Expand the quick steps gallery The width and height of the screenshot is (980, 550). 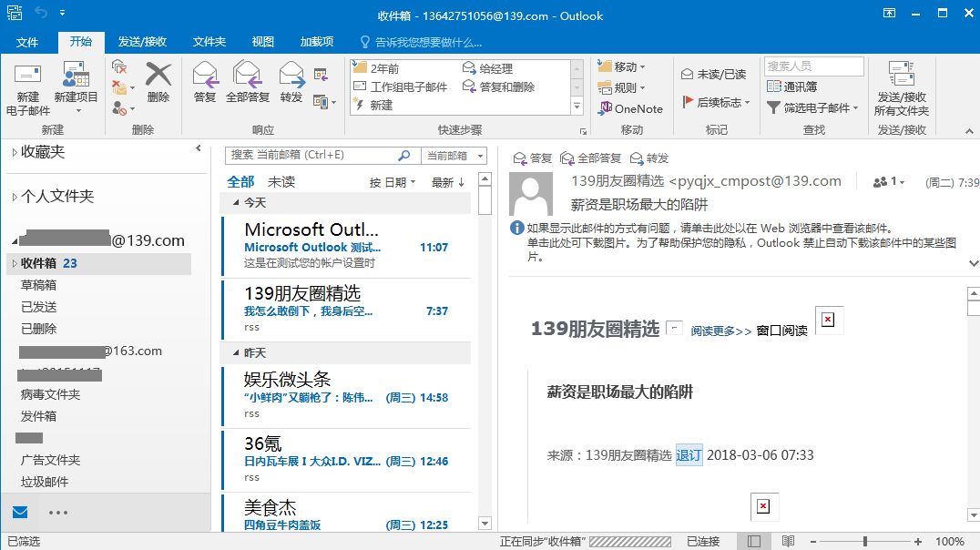pos(577,107)
